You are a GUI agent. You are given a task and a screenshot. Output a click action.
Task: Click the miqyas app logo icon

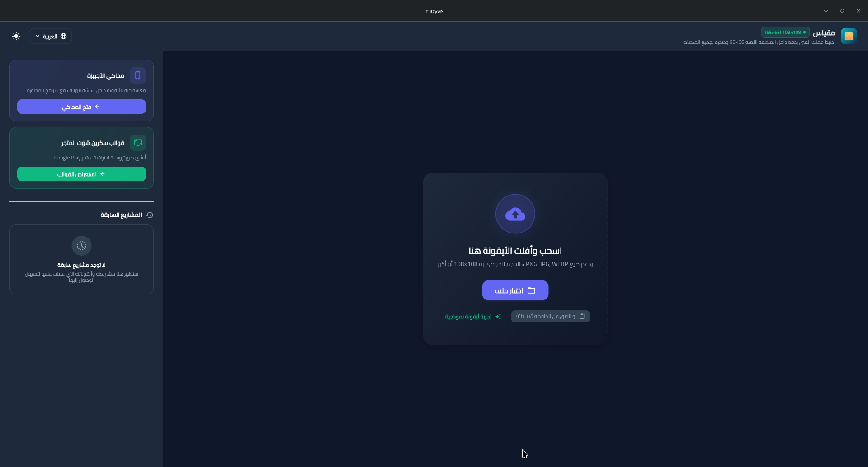(x=849, y=36)
